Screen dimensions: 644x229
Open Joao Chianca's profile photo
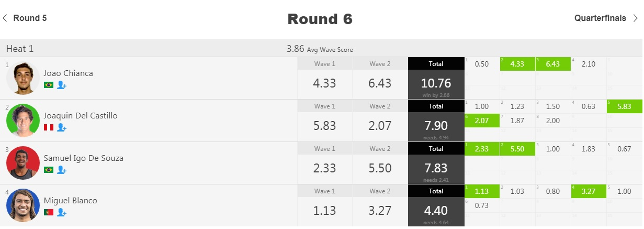pos(23,78)
